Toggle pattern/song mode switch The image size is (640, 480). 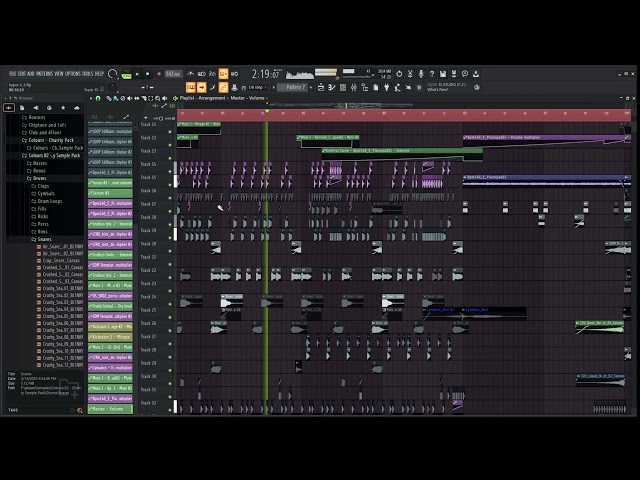[127, 74]
